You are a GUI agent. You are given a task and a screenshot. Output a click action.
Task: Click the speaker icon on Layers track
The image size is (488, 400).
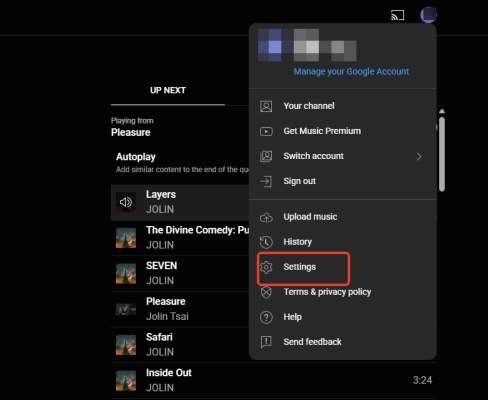(126, 202)
